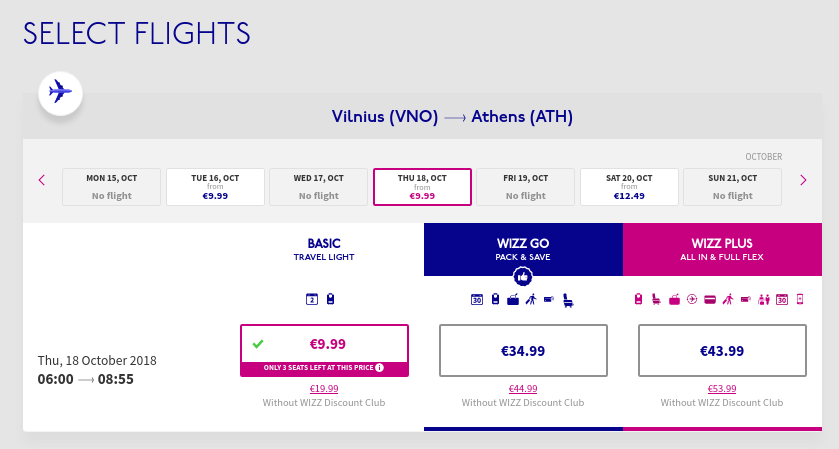Switch to TUE 16, OCT date tab

(x=215, y=187)
